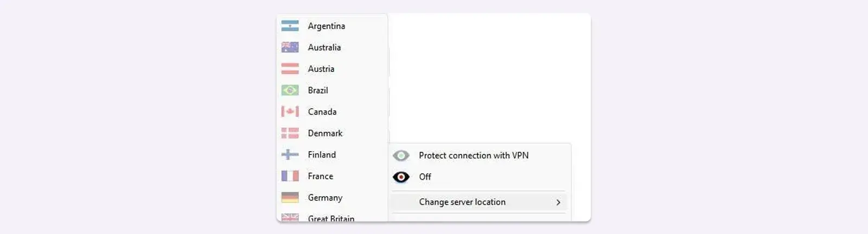Click the Canada flag icon
868x234 pixels.
pyautogui.click(x=290, y=112)
